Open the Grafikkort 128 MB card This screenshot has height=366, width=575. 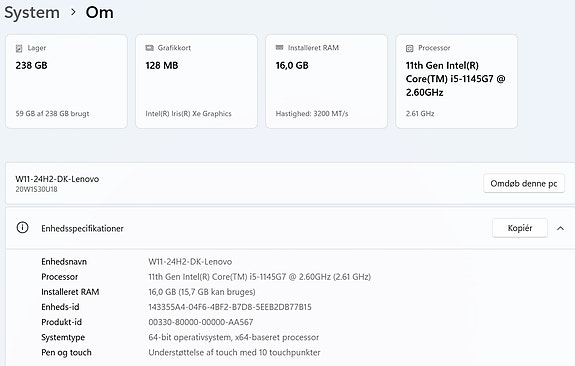click(x=197, y=81)
